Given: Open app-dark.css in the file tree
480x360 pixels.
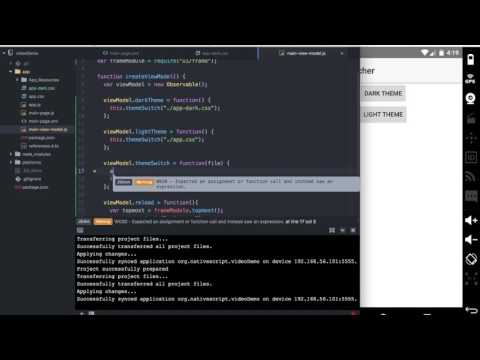Looking at the screenshot, I should point(38,88).
